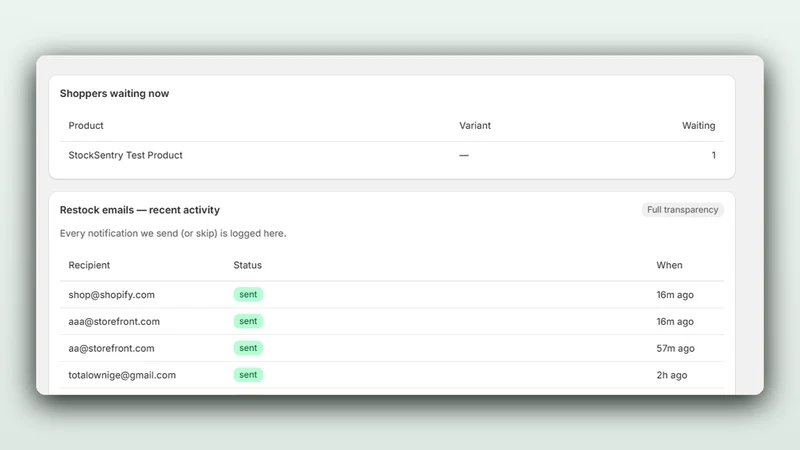Open the 'StockSentry Test Product' row
800x450 pixels.
(x=392, y=155)
